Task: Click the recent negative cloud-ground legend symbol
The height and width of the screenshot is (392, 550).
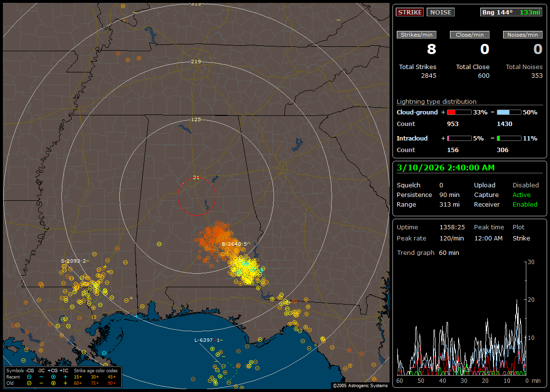Action: 29,377
